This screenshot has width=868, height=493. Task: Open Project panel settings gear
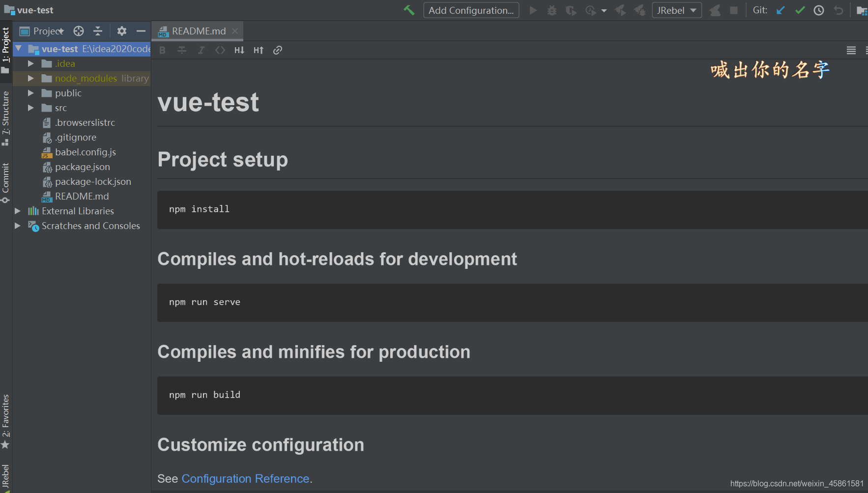(122, 31)
